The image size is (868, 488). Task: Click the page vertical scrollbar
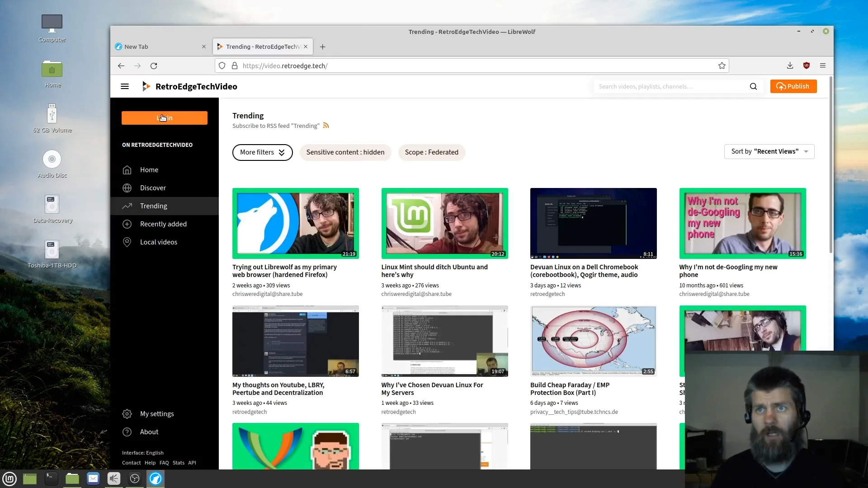[831, 165]
